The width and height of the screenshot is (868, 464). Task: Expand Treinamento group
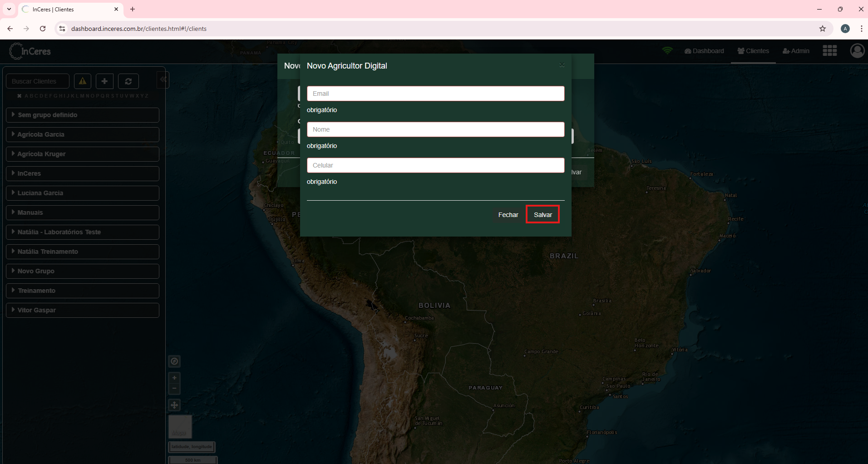pos(83,291)
